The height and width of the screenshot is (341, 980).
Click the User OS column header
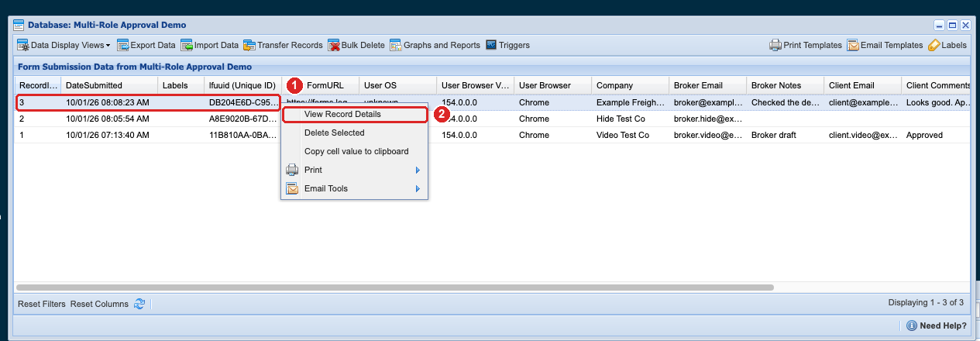[397, 85]
